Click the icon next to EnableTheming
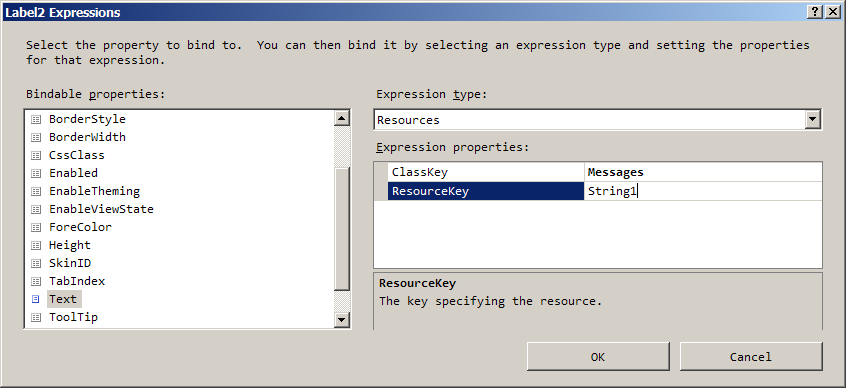 (x=36, y=192)
